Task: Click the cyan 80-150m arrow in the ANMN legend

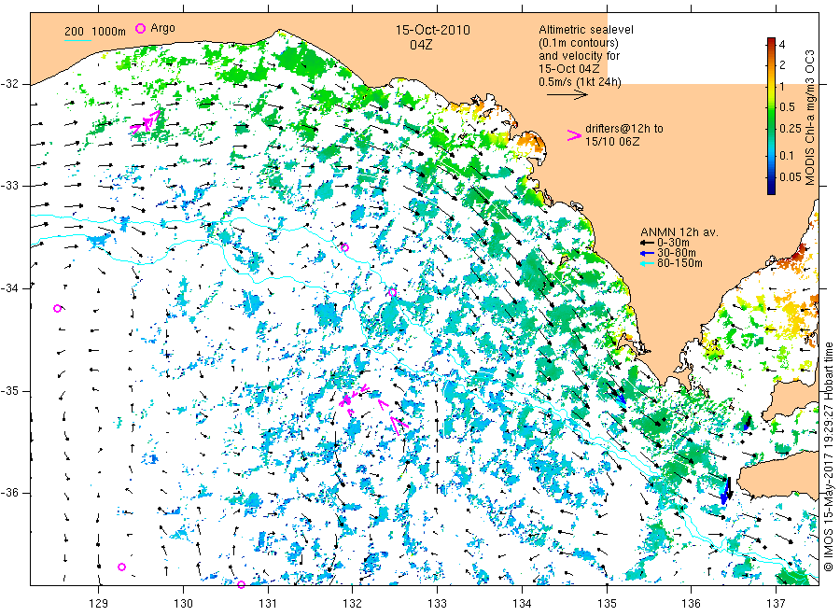Action: point(647,263)
